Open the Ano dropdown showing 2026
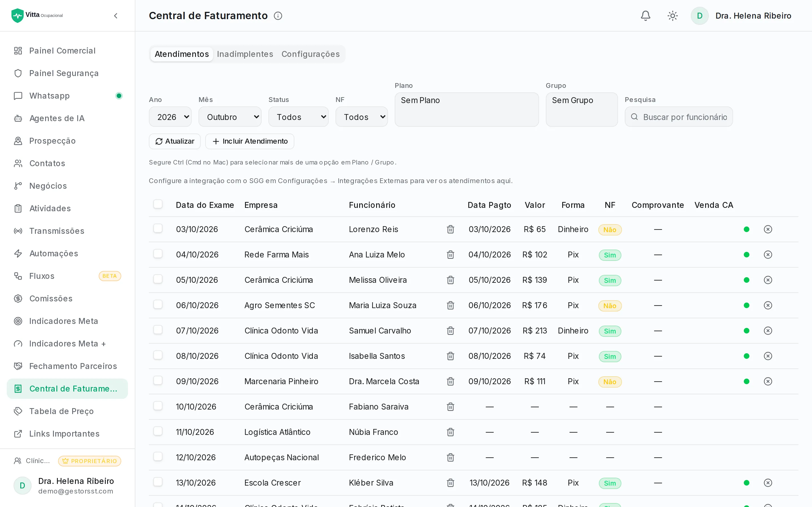Image resolution: width=812 pixels, height=507 pixels. tap(170, 117)
